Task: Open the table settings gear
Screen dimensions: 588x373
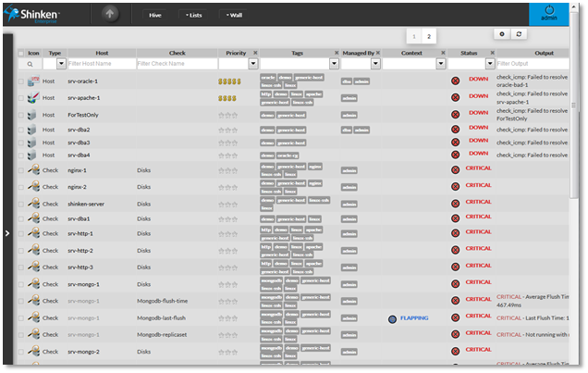Action: click(x=503, y=33)
